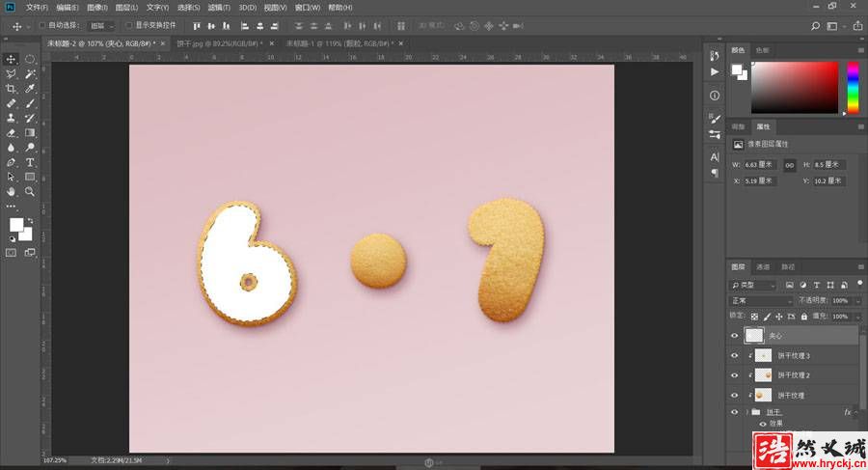Open the Info panel icon
The width and height of the screenshot is (868, 470).
click(x=715, y=96)
